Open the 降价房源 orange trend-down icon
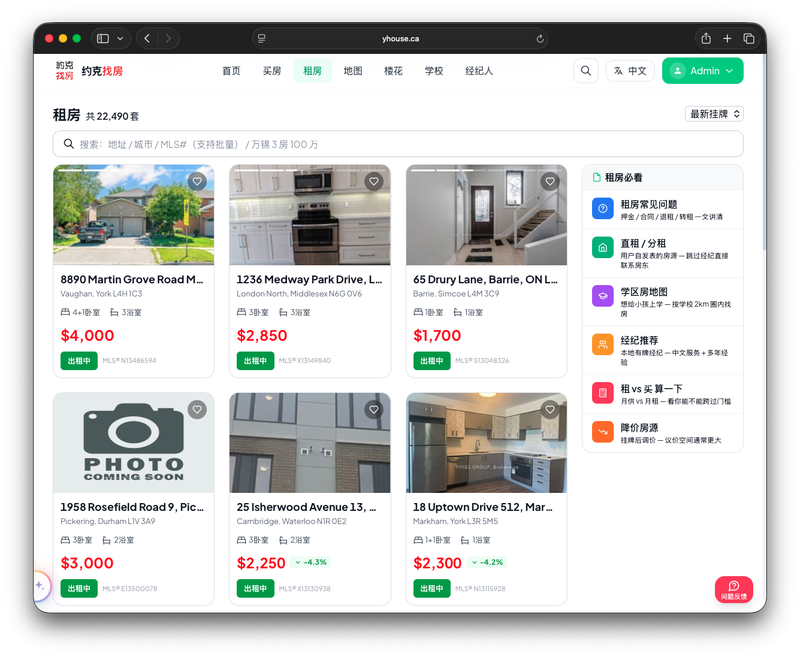 [x=603, y=432]
